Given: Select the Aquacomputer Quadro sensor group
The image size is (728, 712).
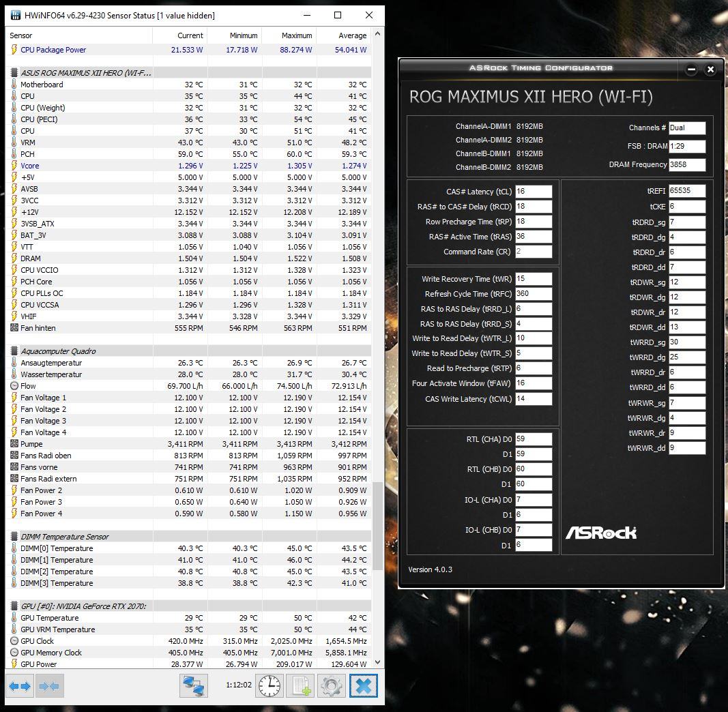Looking at the screenshot, I should [x=188, y=351].
